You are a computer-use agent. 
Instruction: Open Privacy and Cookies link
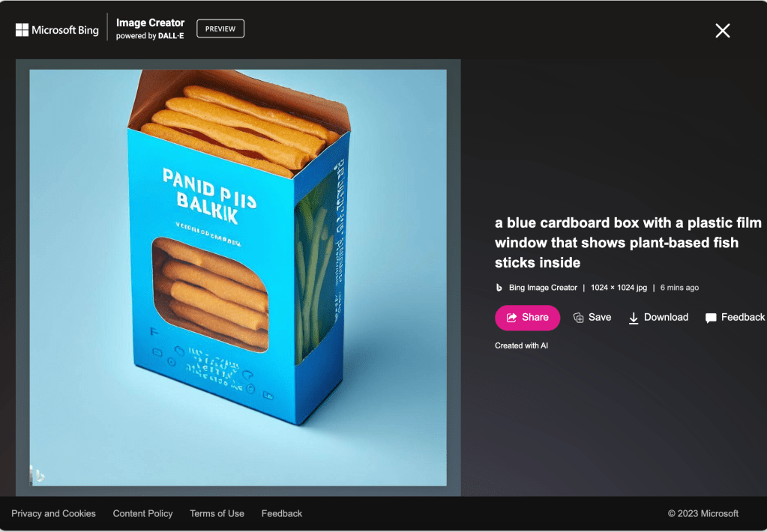[53, 513]
